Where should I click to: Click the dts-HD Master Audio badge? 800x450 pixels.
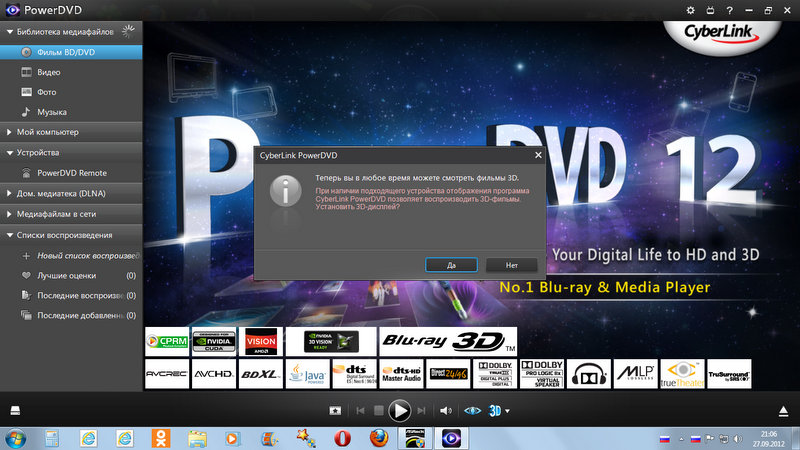(x=402, y=374)
